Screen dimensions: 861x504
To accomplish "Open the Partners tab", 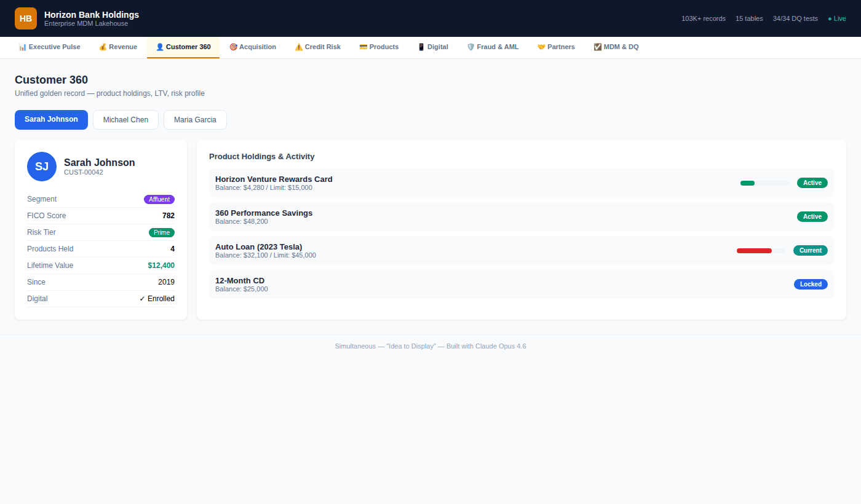I will point(556,47).
